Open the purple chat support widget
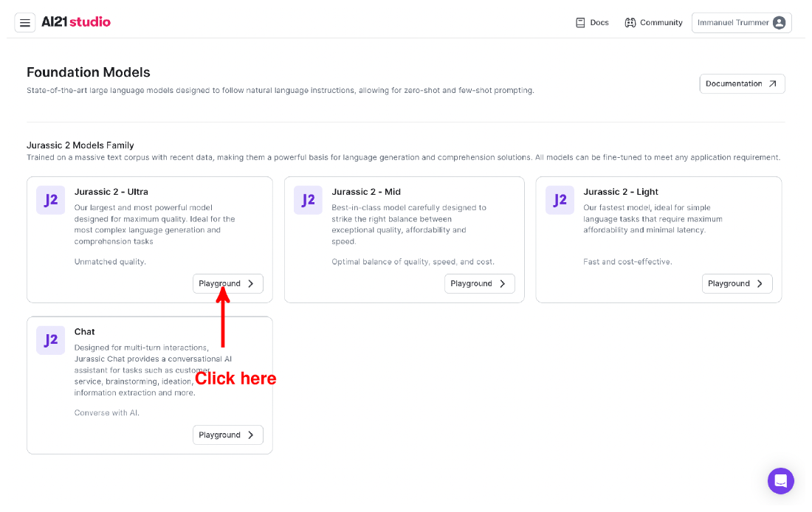This screenshot has width=812, height=512. pyautogui.click(x=781, y=481)
